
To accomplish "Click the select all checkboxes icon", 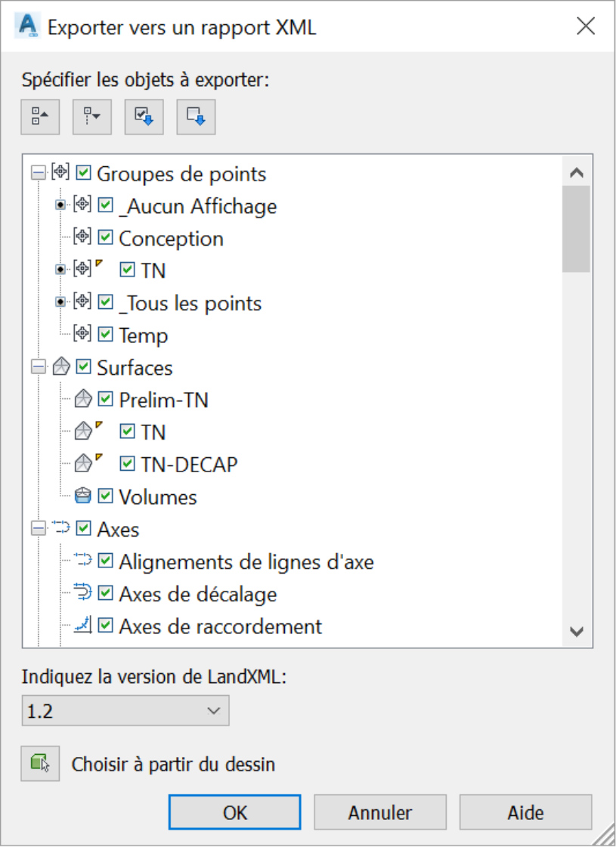I will tap(144, 116).
